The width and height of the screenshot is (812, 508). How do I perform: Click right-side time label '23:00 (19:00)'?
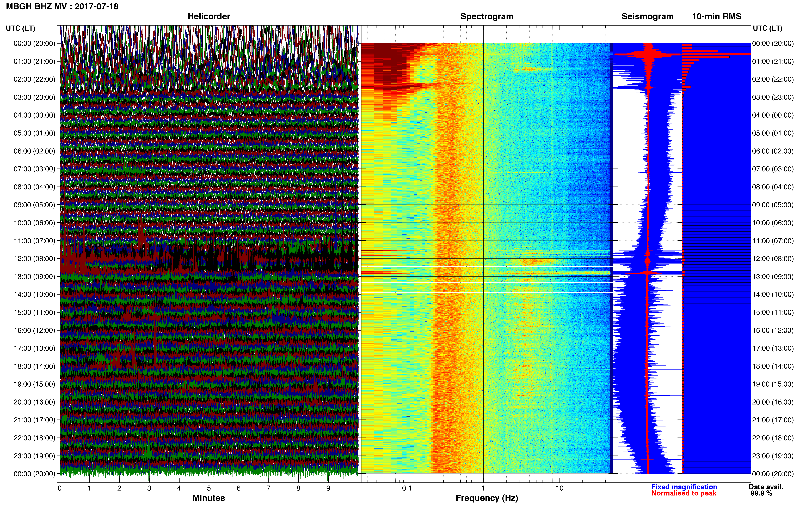(773, 456)
